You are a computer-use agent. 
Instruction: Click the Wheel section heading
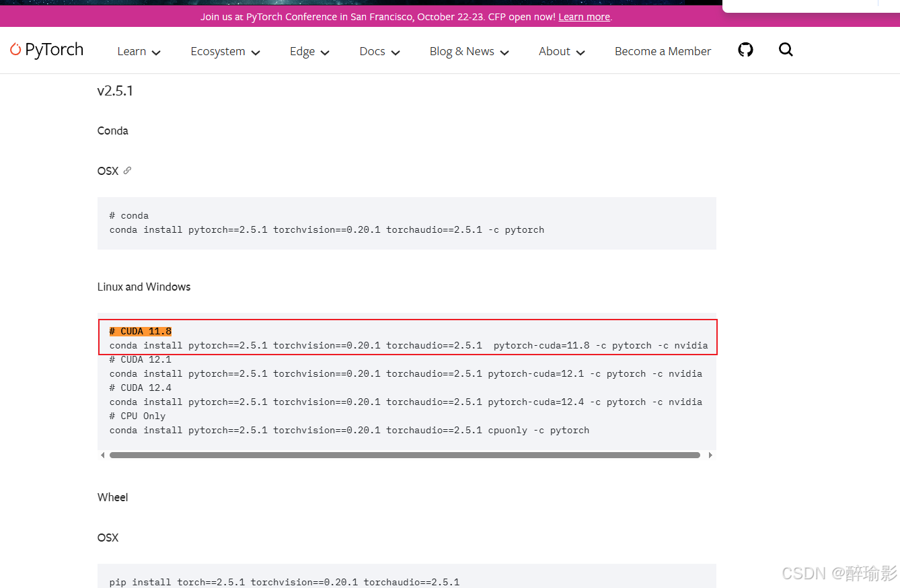tap(113, 497)
